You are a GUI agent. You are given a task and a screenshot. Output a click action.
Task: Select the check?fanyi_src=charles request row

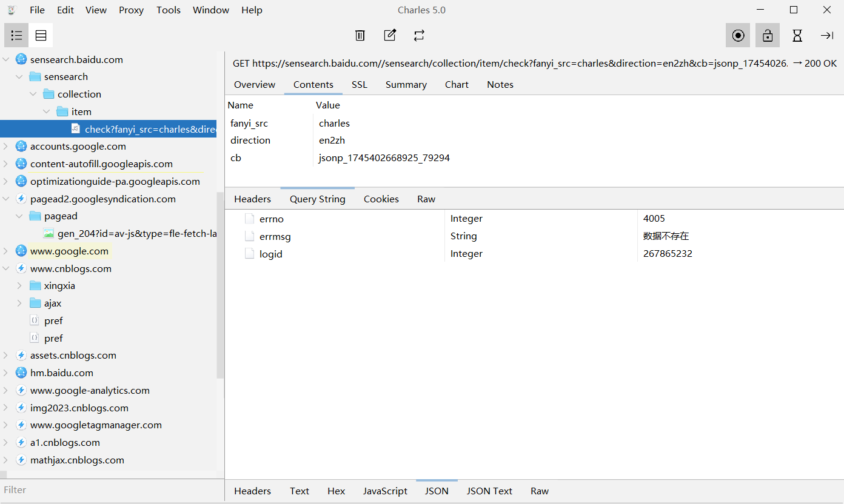click(108, 129)
